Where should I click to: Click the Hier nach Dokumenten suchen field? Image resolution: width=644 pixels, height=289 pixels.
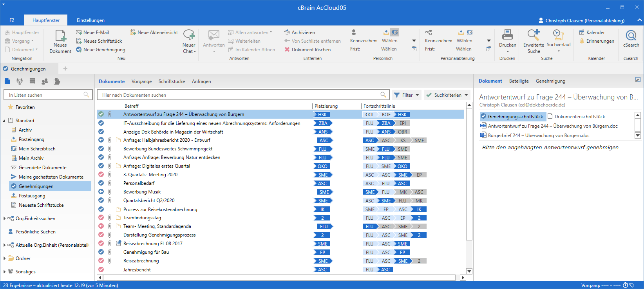(243, 95)
